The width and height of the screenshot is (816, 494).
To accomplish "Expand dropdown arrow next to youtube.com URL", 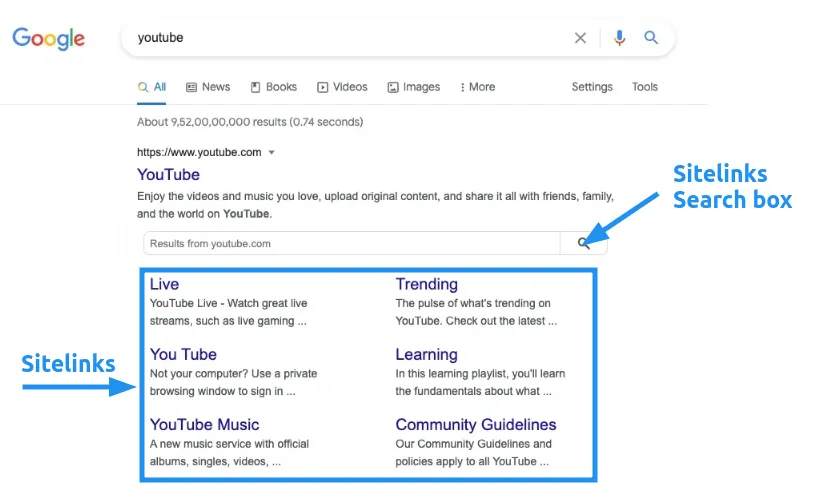I will click(x=271, y=153).
